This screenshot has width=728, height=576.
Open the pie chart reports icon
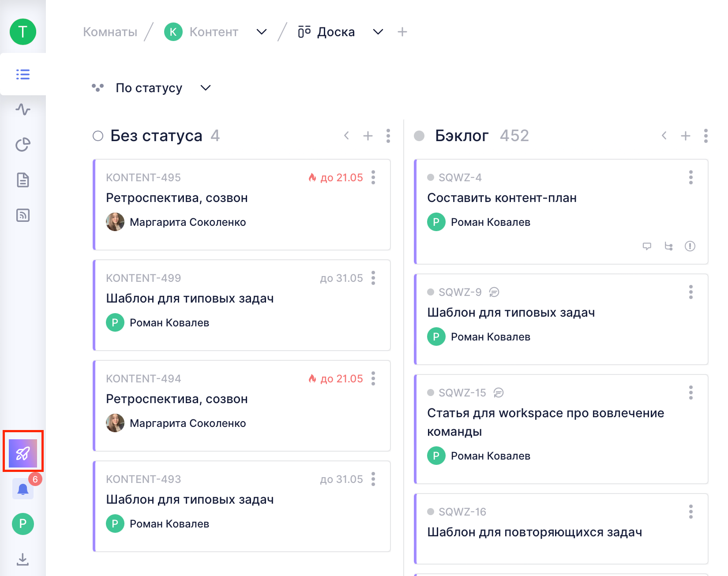point(23,145)
